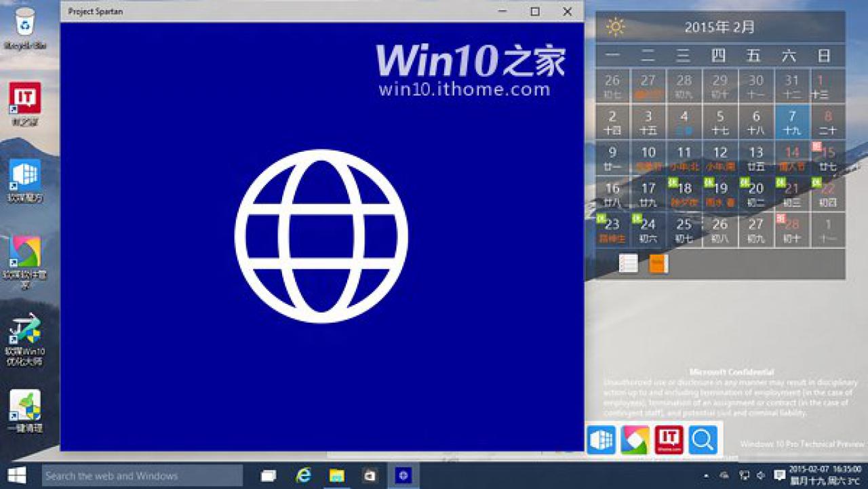Screen dimensions: 868x489
Task: Click the cloud icon in the system tray
Action: (x=724, y=475)
